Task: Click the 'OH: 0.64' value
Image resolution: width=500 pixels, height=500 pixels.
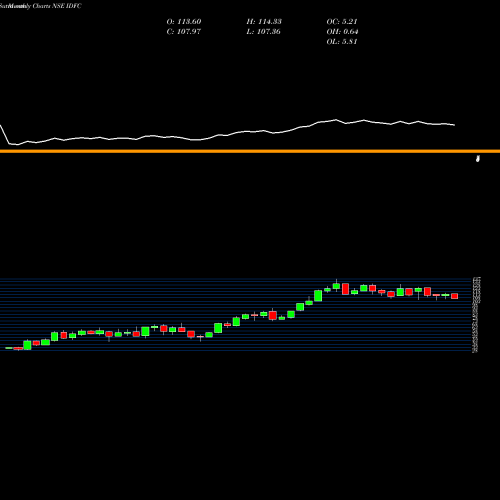Action: pyautogui.click(x=342, y=32)
